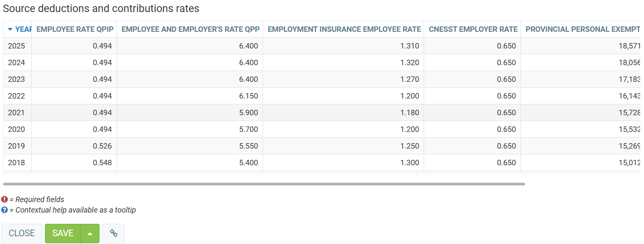Toggle the YEAR column sort arrow
This screenshot has height=244, width=644.
[10, 29]
